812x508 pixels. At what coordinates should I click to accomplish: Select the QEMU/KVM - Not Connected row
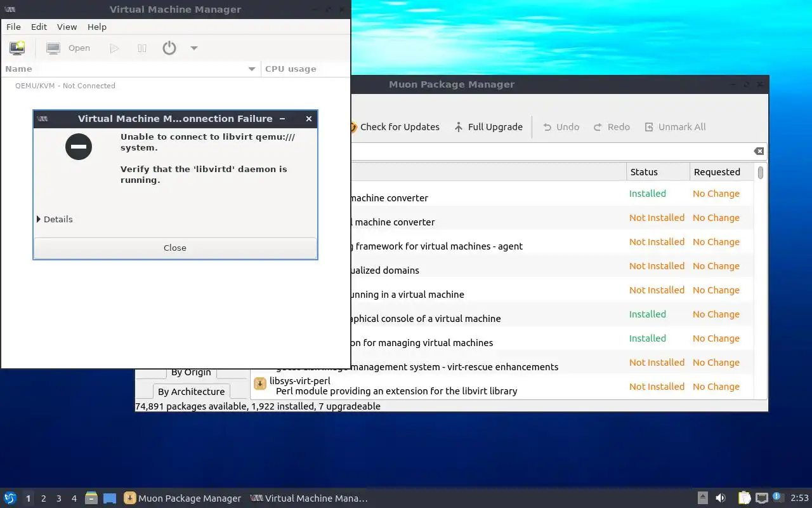point(175,86)
